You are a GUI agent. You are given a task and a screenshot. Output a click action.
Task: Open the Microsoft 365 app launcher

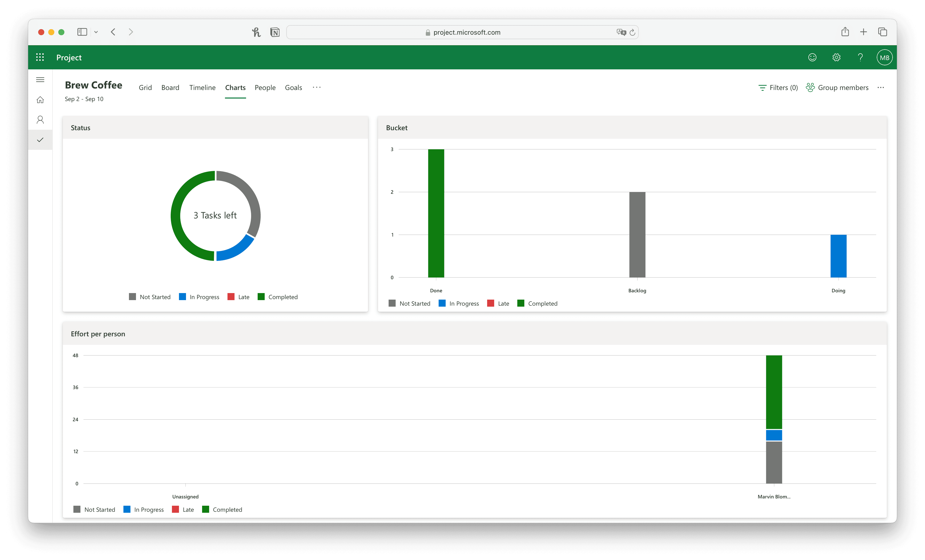tap(40, 57)
